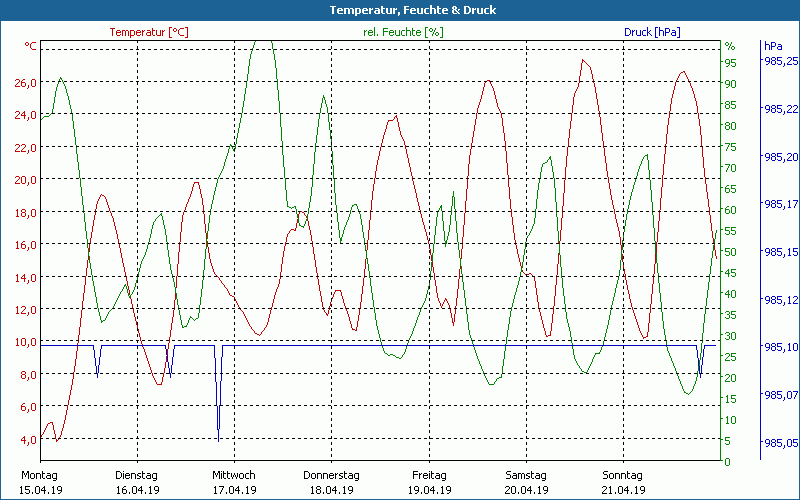Click the 985,05 pressure axis tick
This screenshot has height=500, width=800.
pos(781,442)
